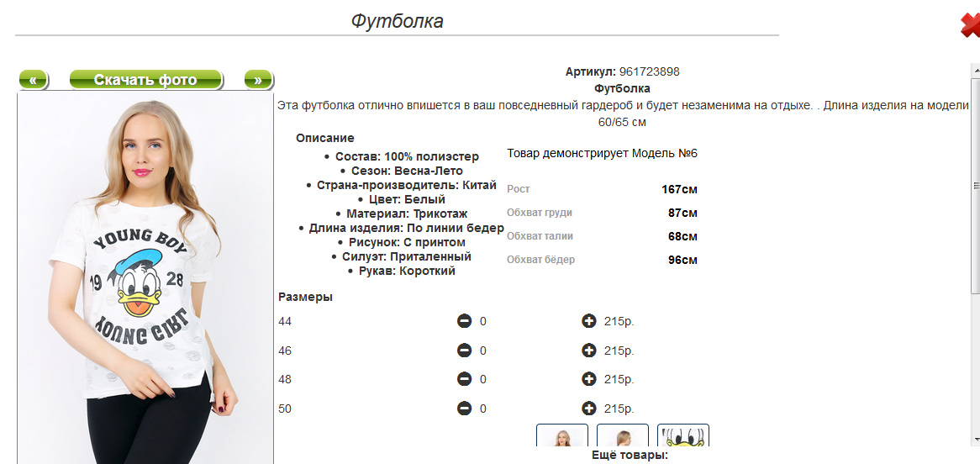Click the Состав: 100% полиэстер line
The image size is (980, 464).
pyautogui.click(x=407, y=156)
